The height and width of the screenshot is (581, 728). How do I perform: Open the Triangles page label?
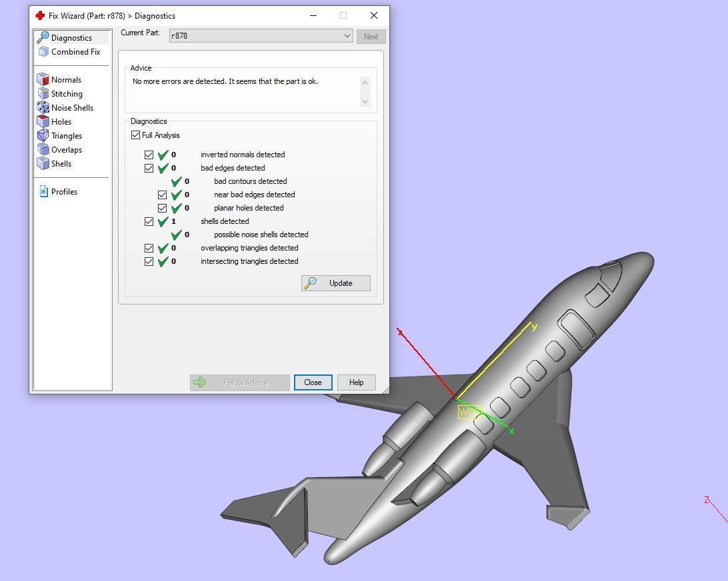[x=67, y=135]
